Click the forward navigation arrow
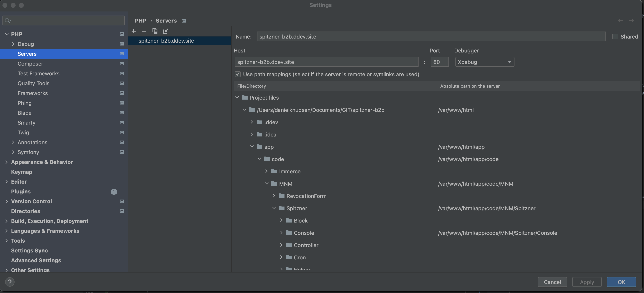Image resolution: width=644 pixels, height=293 pixels. point(631,21)
